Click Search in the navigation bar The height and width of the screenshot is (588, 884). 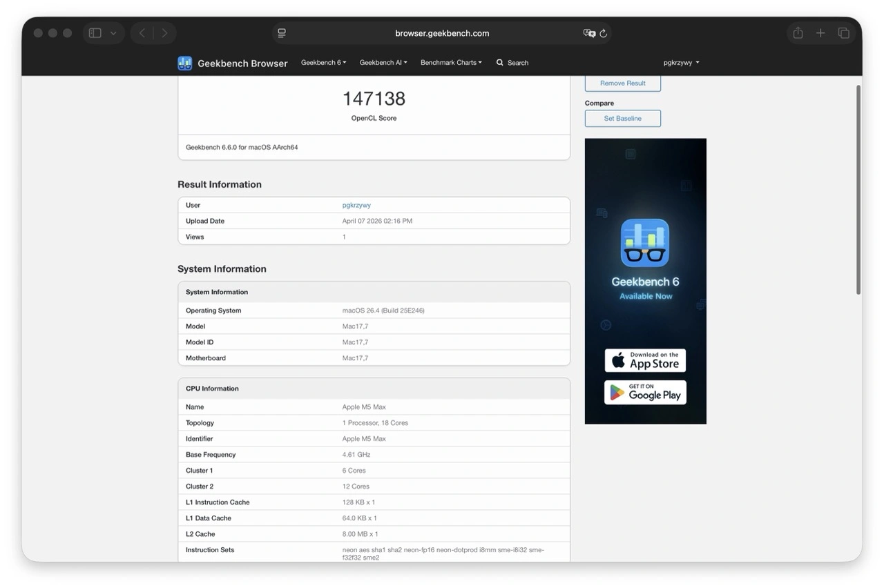click(x=512, y=63)
